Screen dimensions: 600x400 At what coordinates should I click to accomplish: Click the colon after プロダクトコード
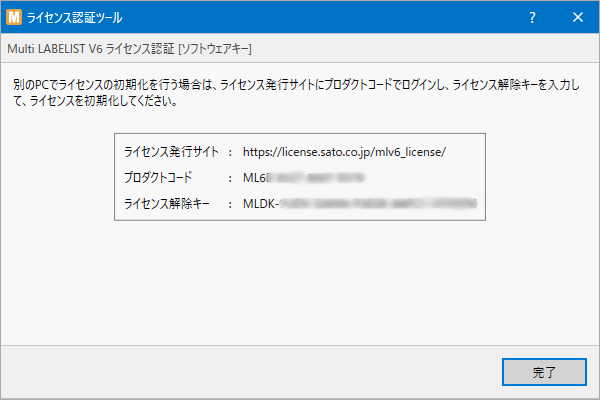(231, 177)
